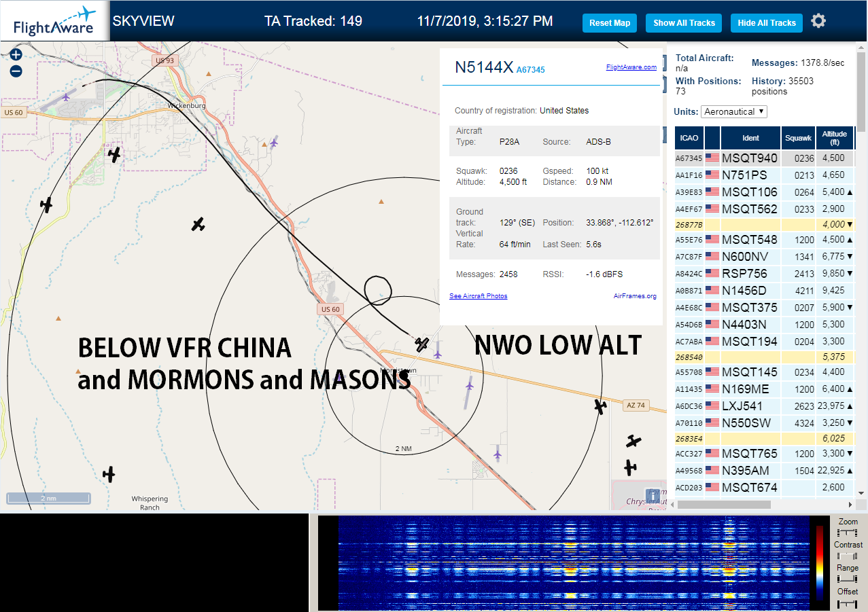
Task: Click the US flag in the N395AM row
Action: point(712,471)
